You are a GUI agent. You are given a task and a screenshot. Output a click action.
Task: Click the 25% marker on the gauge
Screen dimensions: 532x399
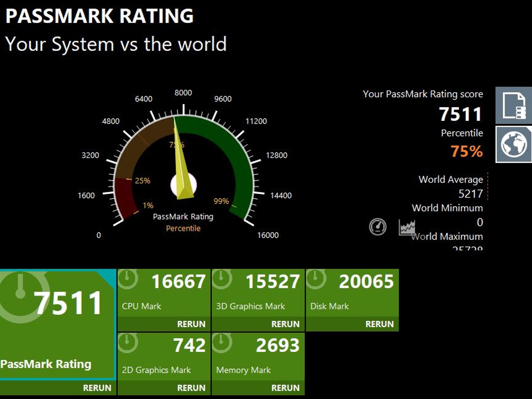pos(142,181)
